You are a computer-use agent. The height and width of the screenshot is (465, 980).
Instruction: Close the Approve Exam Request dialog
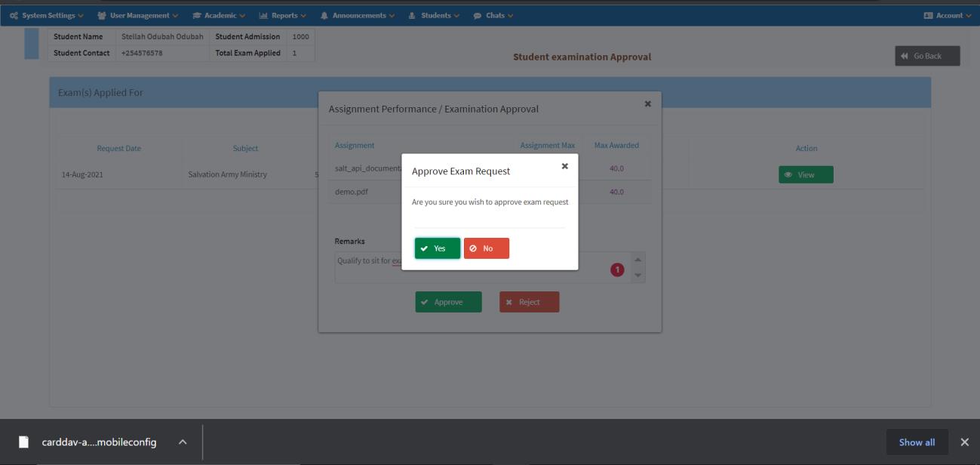click(564, 166)
